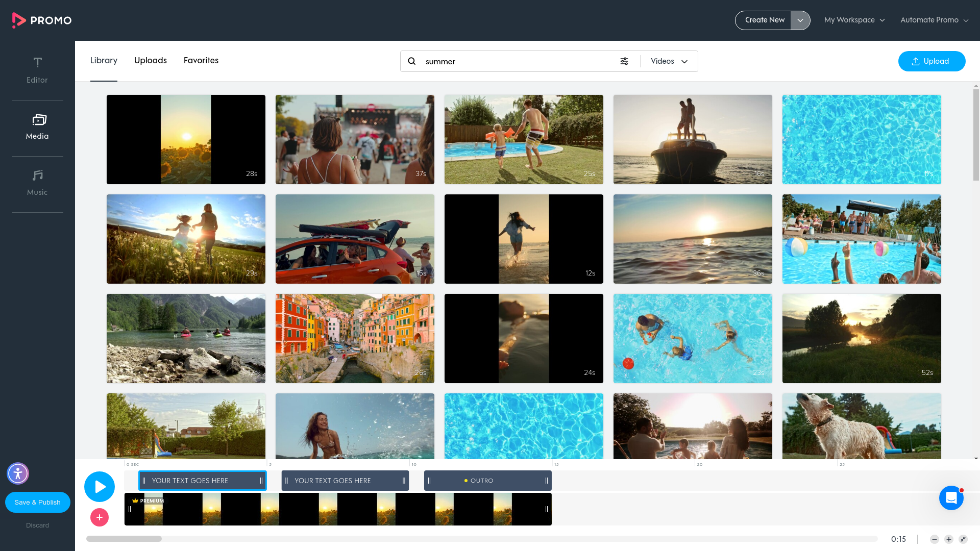The image size is (980, 551).
Task: Play the video preview
Action: pos(100,487)
